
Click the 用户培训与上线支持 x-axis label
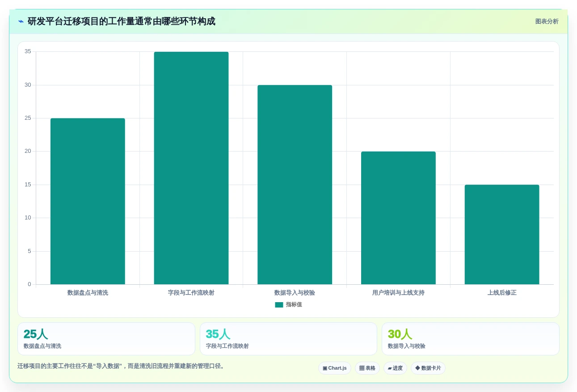pyautogui.click(x=398, y=293)
